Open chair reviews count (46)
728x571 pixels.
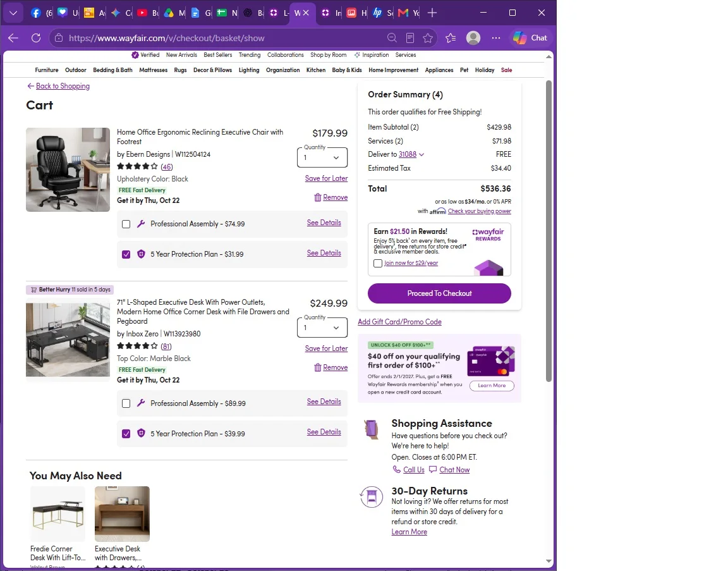coord(167,167)
